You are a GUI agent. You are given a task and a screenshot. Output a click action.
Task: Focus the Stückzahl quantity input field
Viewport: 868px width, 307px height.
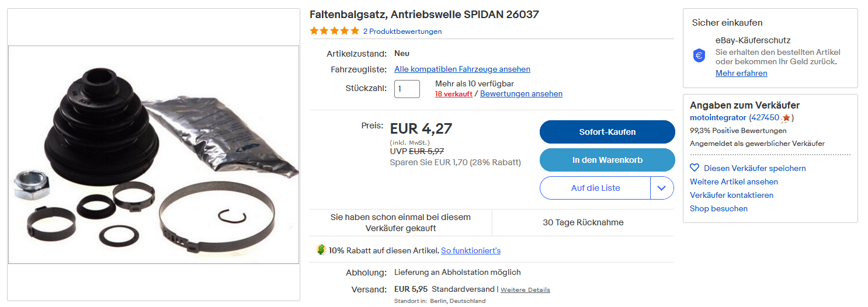[x=407, y=89]
